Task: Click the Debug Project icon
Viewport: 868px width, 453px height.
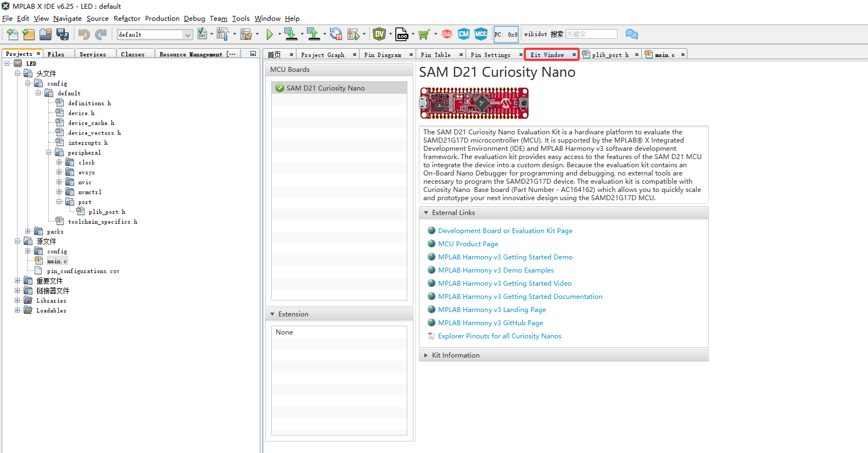Action: [x=354, y=34]
